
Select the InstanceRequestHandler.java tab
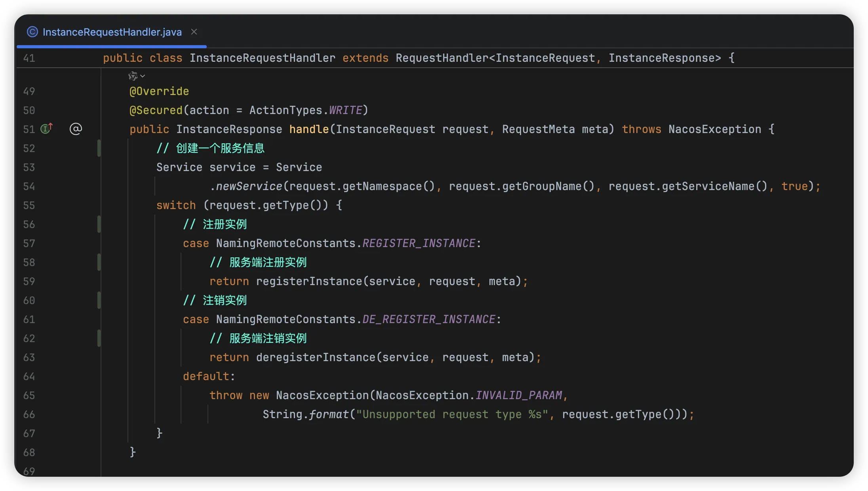click(x=112, y=32)
